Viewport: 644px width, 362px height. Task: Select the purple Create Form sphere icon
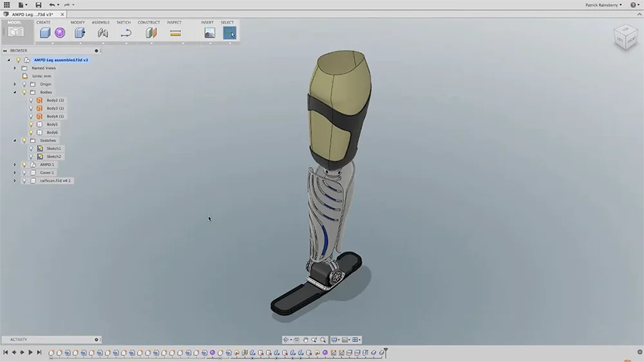(x=60, y=32)
